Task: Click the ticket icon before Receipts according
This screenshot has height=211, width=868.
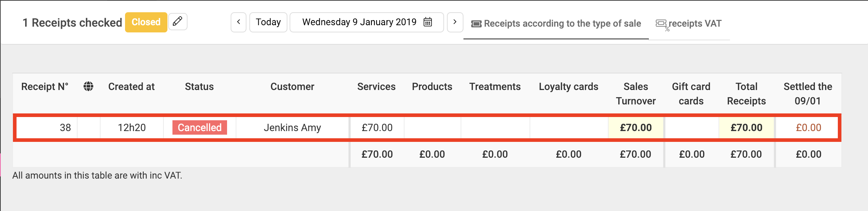Action: (476, 24)
